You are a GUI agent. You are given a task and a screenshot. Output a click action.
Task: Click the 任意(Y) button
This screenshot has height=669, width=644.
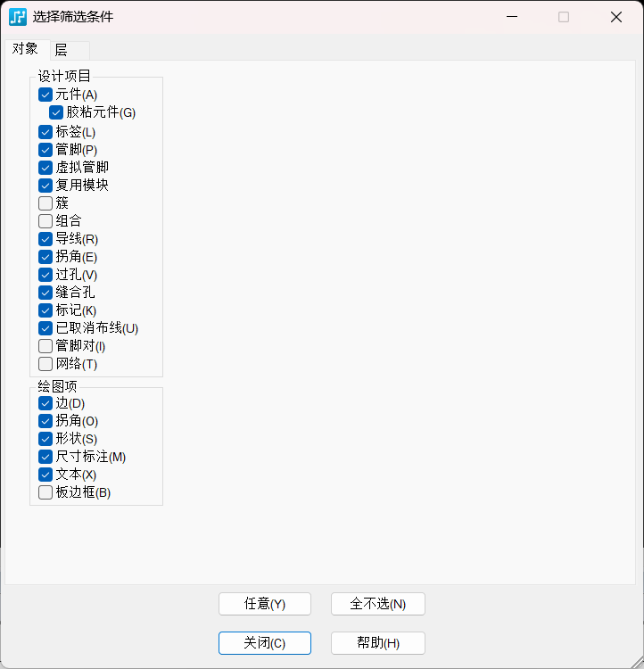264,604
